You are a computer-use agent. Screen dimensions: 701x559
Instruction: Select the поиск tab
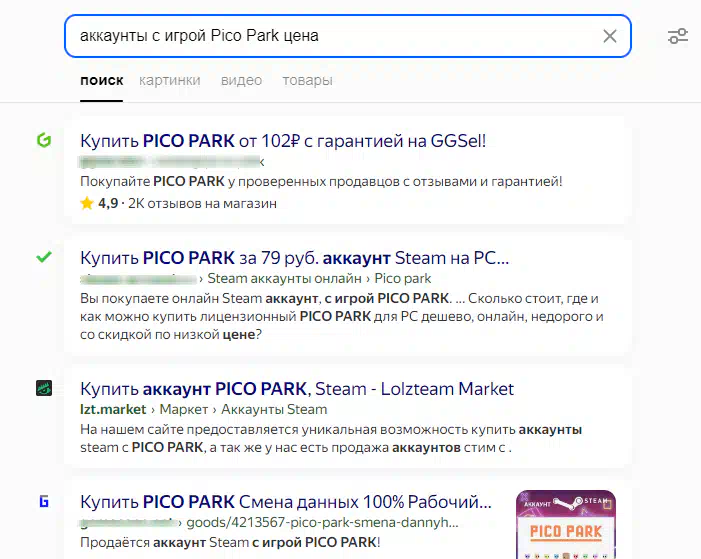pyautogui.click(x=101, y=80)
